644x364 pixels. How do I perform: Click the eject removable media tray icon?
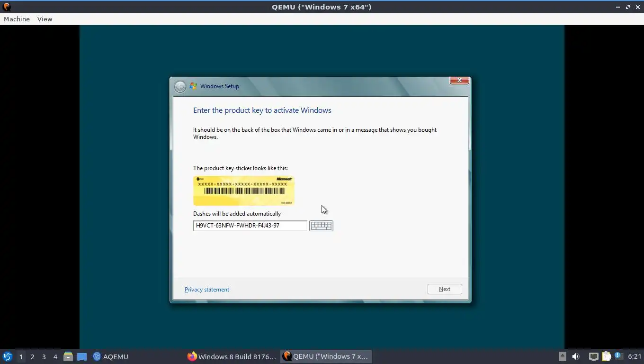coord(562,356)
